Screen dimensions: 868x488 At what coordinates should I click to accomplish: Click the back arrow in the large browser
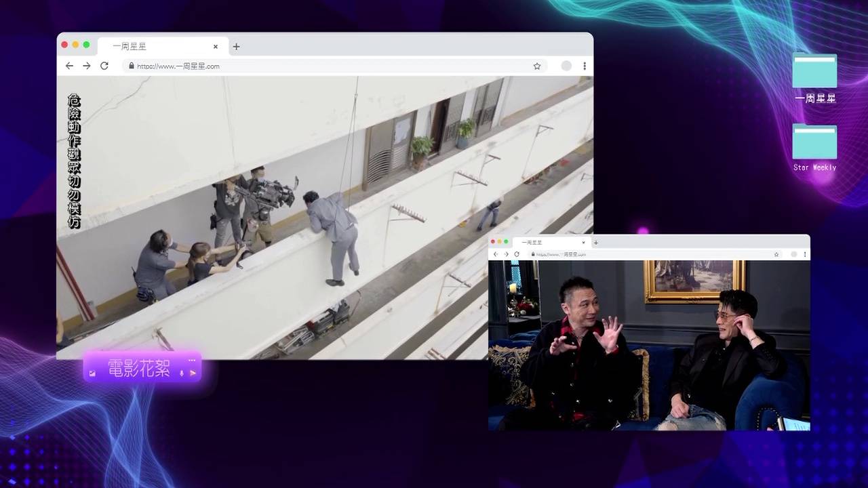pos(69,66)
